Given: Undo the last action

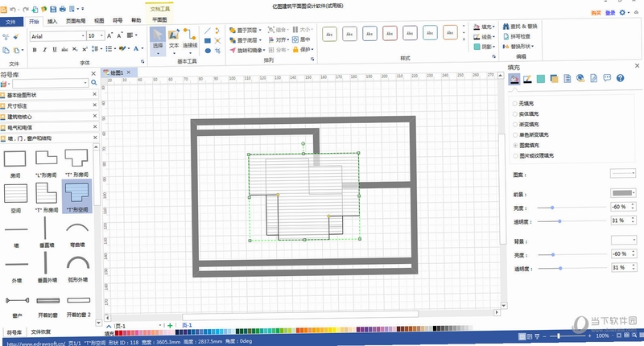Looking at the screenshot, I should 13,9.
